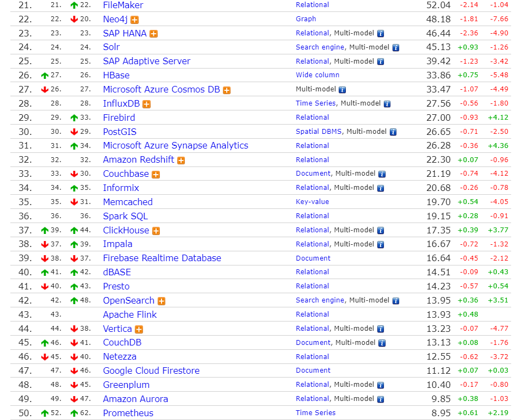The image size is (522, 420).
Task: Click Document link in Firebase Realtime Database row
Action: [313, 258]
